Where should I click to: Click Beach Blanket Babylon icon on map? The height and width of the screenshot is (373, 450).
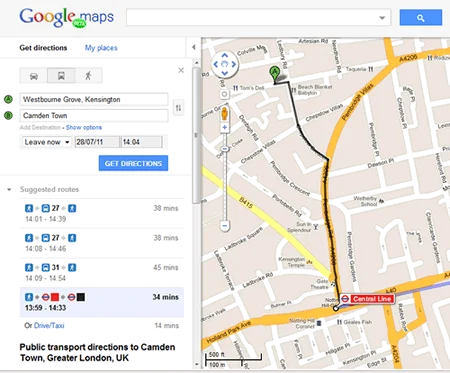point(294,90)
